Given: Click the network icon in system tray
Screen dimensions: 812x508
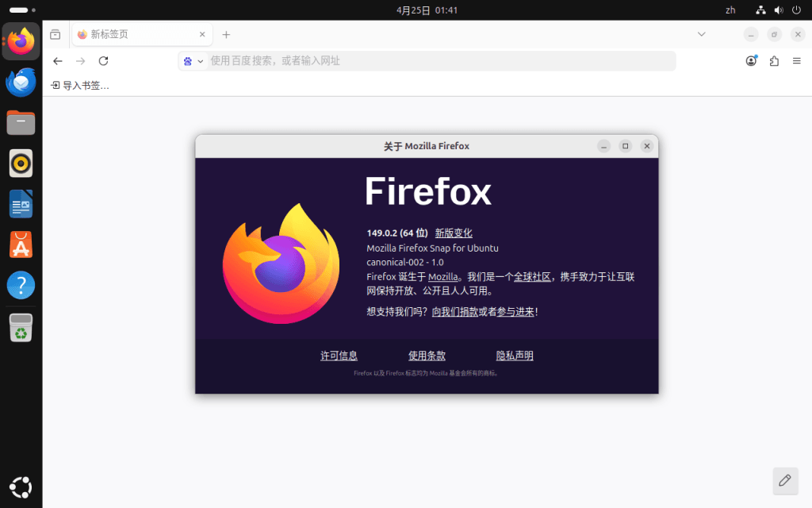Looking at the screenshot, I should [x=760, y=10].
